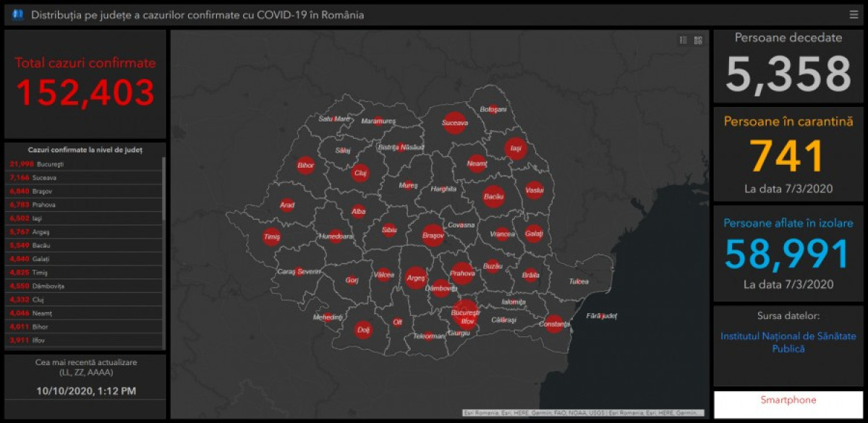Select Prahova entry in county list
The image size is (868, 423).
click(x=84, y=205)
